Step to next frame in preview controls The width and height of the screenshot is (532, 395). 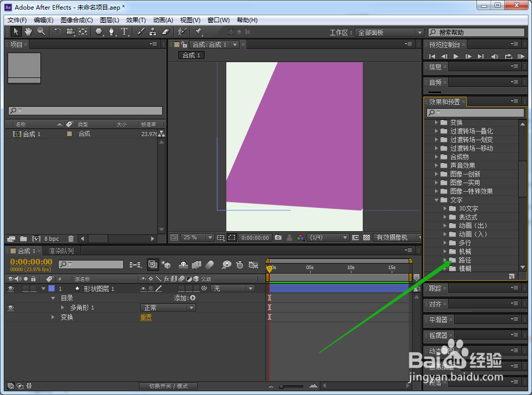pos(468,56)
